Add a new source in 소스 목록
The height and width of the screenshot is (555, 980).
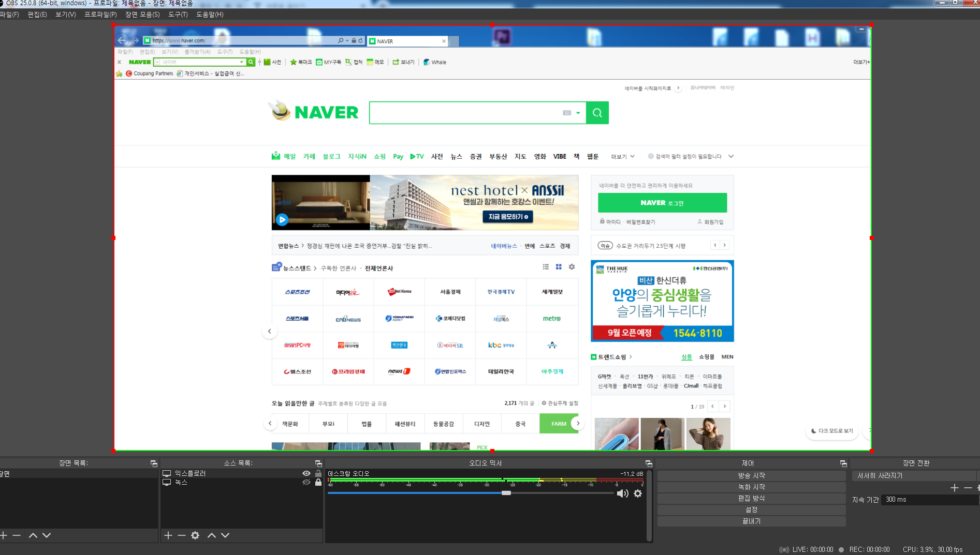click(x=168, y=535)
